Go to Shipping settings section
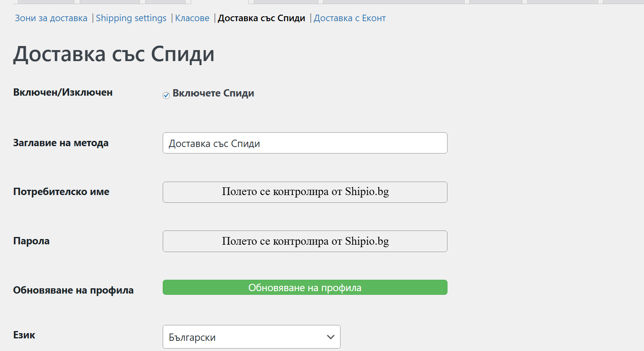 (131, 18)
